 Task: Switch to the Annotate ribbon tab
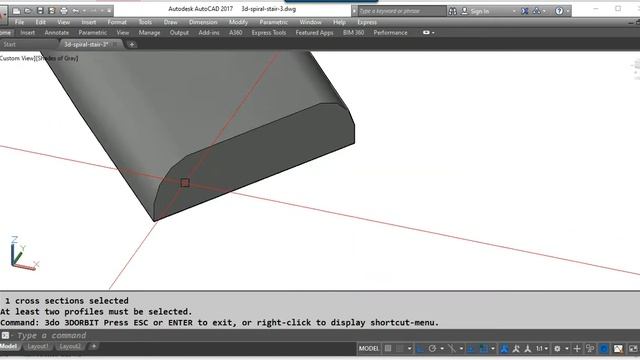[x=57, y=33]
